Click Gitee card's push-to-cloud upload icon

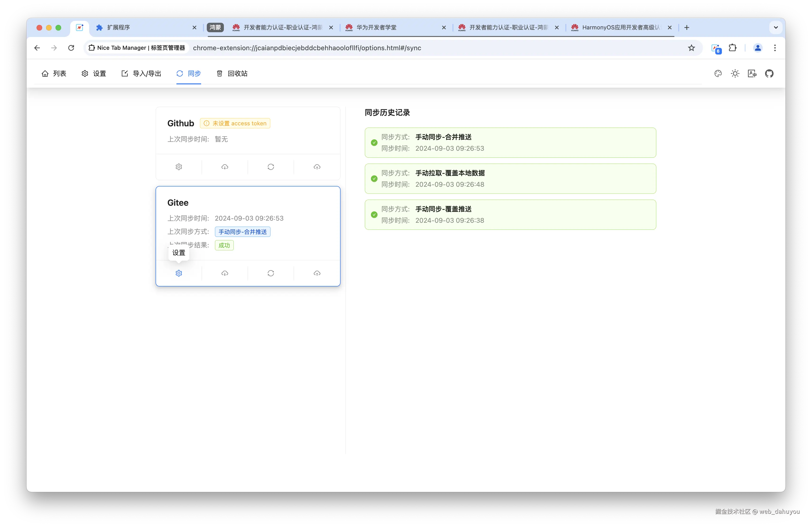[x=317, y=273]
